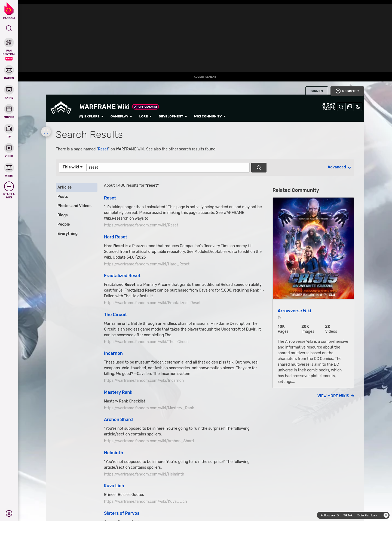Open the Games controller icon

tap(9, 70)
